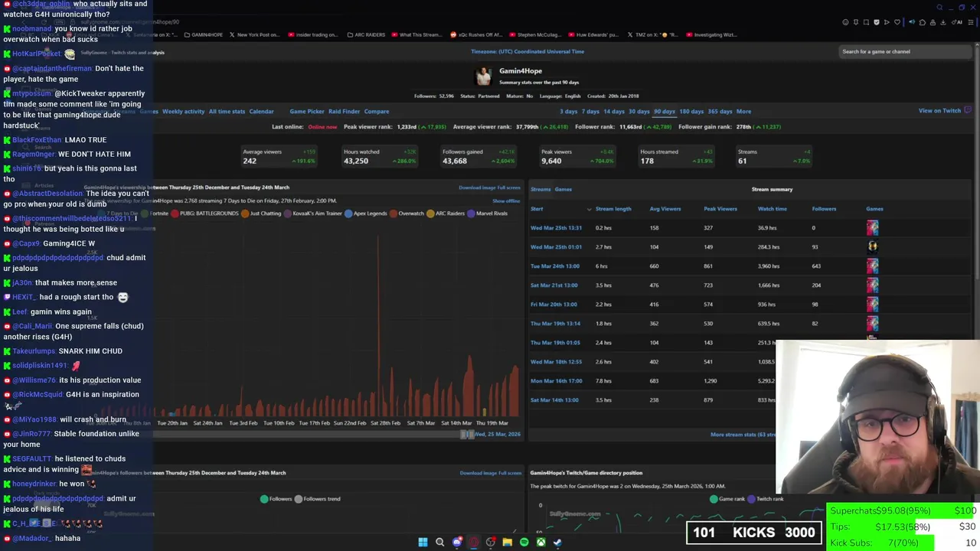Open Windows taskbar search

[x=439, y=542]
